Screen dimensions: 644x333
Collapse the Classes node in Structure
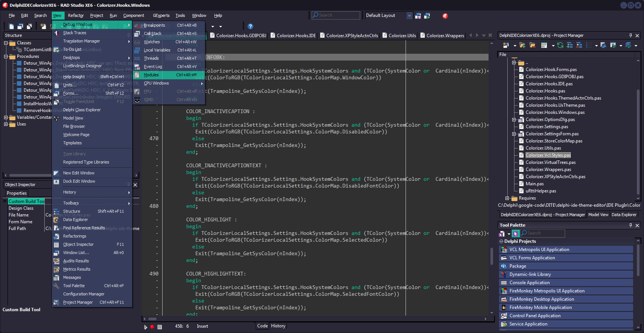click(6, 43)
